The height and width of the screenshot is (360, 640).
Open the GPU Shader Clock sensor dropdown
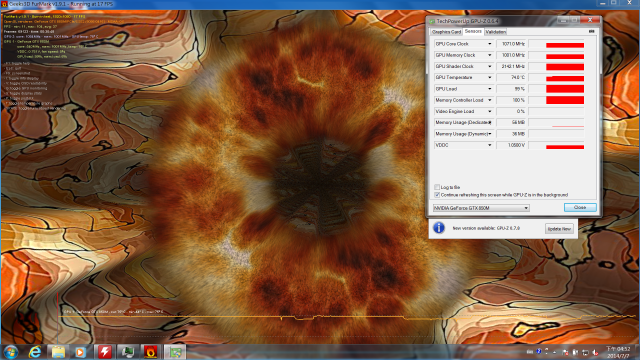489,66
